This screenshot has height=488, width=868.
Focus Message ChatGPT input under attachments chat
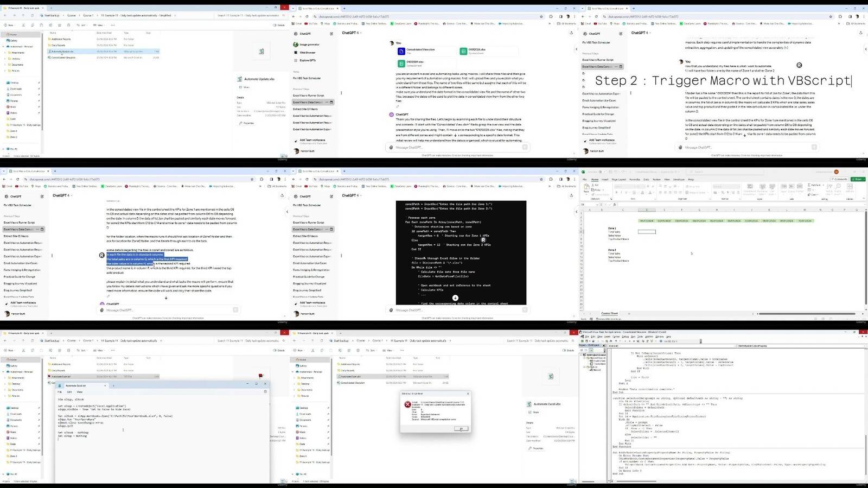[457, 147]
